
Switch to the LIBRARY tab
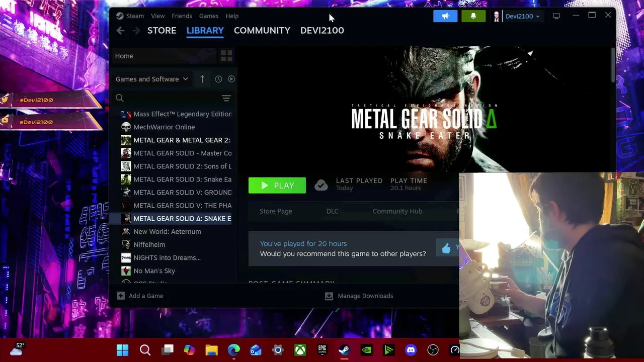click(x=205, y=30)
